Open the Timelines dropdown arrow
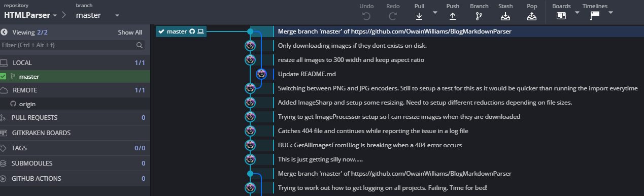644x196 pixels. (611, 12)
